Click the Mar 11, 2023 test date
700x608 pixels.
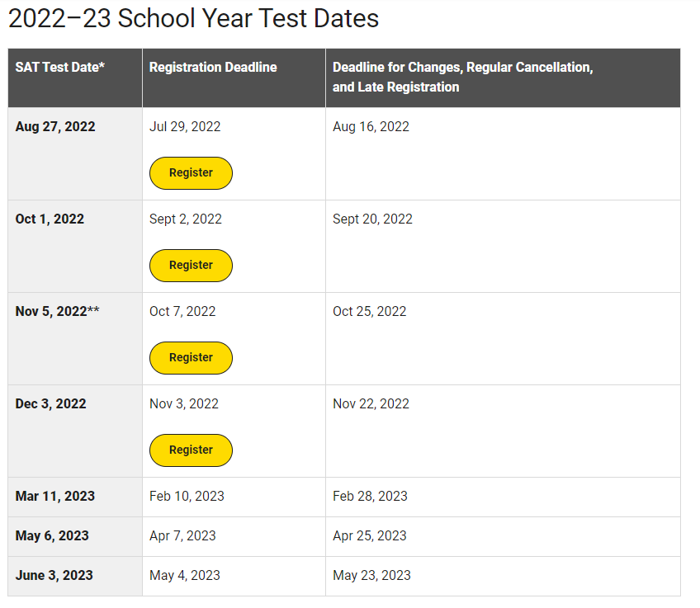click(55, 497)
